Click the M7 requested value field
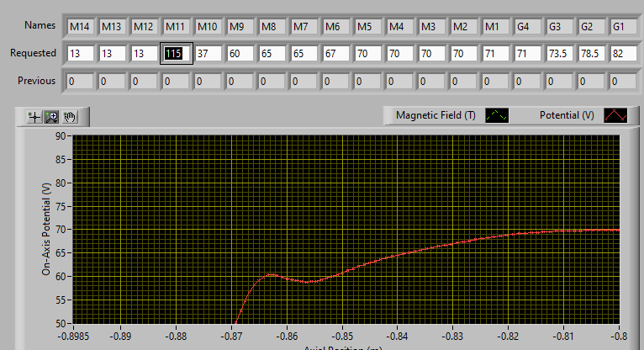Viewport: 644px width, 350px height. [x=304, y=54]
